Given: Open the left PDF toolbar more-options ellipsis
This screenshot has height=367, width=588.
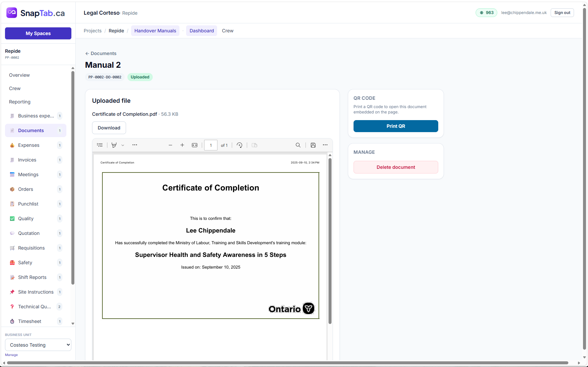Looking at the screenshot, I should click(135, 145).
